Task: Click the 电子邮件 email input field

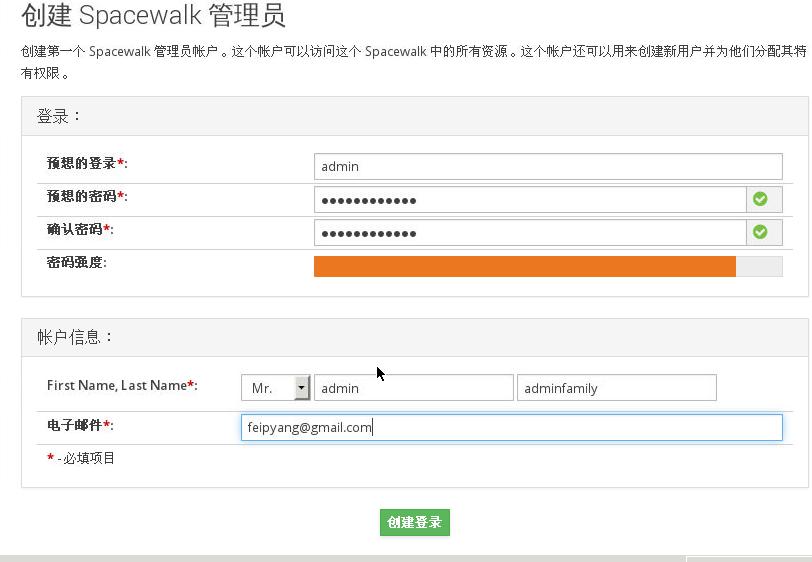Action: (512, 427)
